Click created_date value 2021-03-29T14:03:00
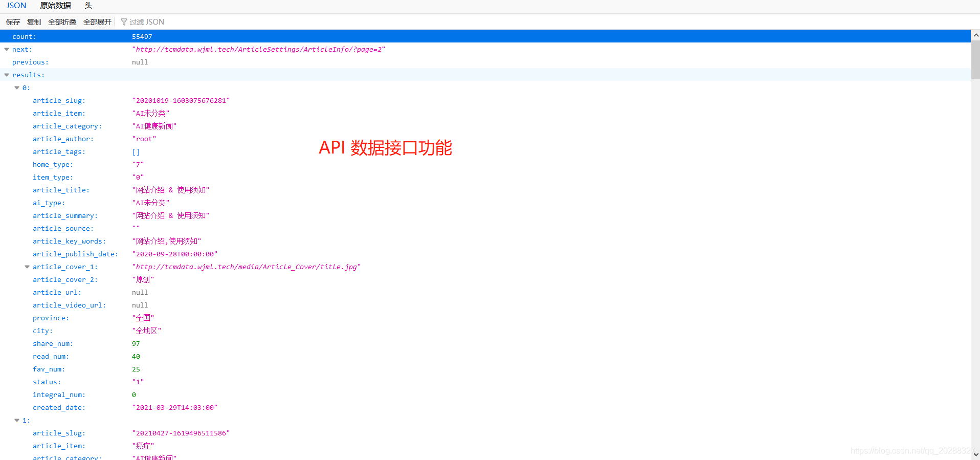Screen dimensions: 980x460 tap(174, 408)
